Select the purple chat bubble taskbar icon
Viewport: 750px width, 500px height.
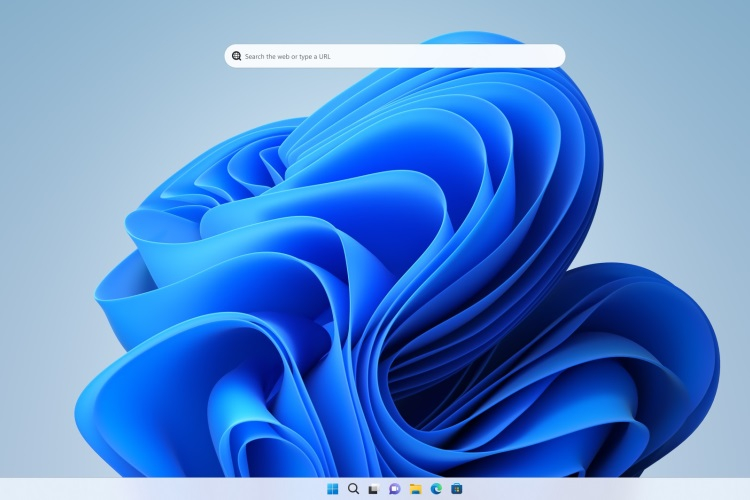pyautogui.click(x=395, y=489)
